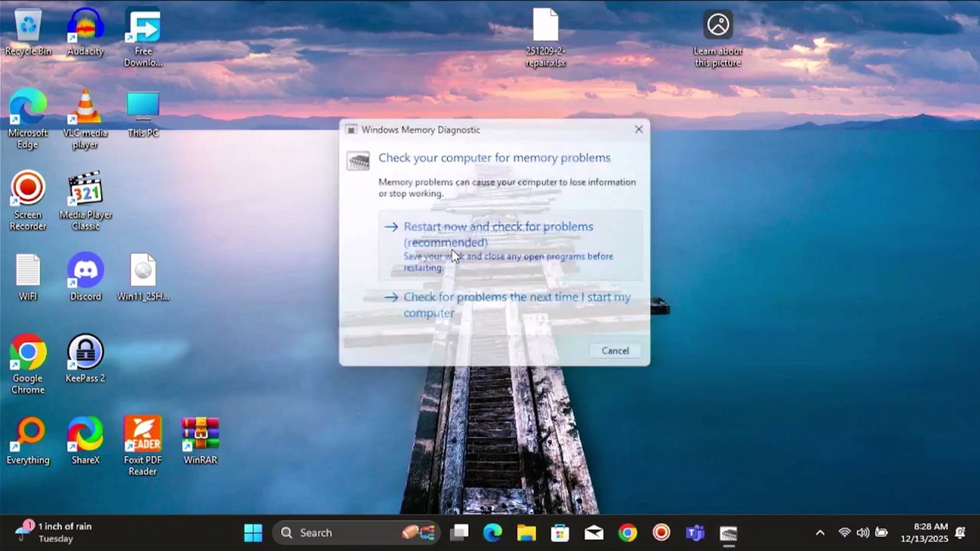Select the VLC media player desktop icon
Image resolution: width=980 pixels, height=551 pixels.
[x=85, y=120]
